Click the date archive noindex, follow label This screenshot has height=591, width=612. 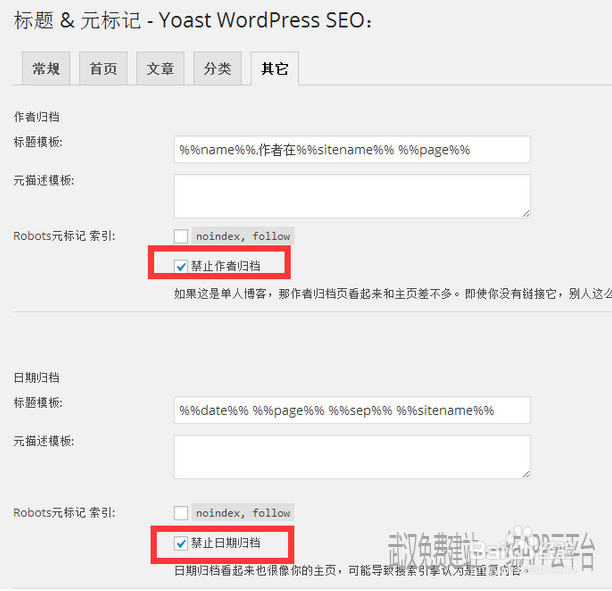tap(243, 513)
